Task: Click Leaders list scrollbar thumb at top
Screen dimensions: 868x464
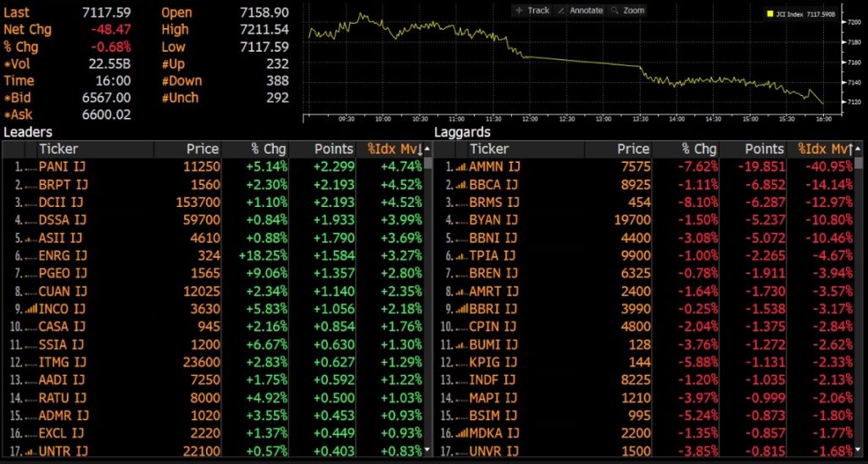Action: pyautogui.click(x=427, y=164)
